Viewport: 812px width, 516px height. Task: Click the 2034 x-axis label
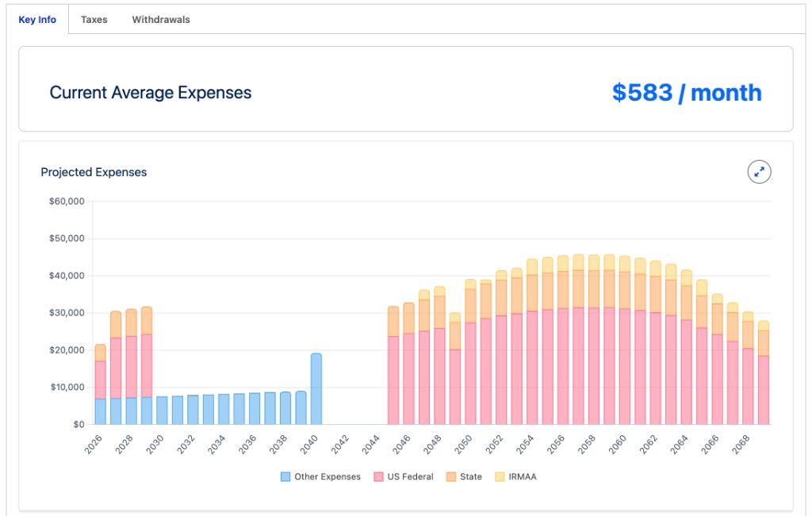(216, 445)
